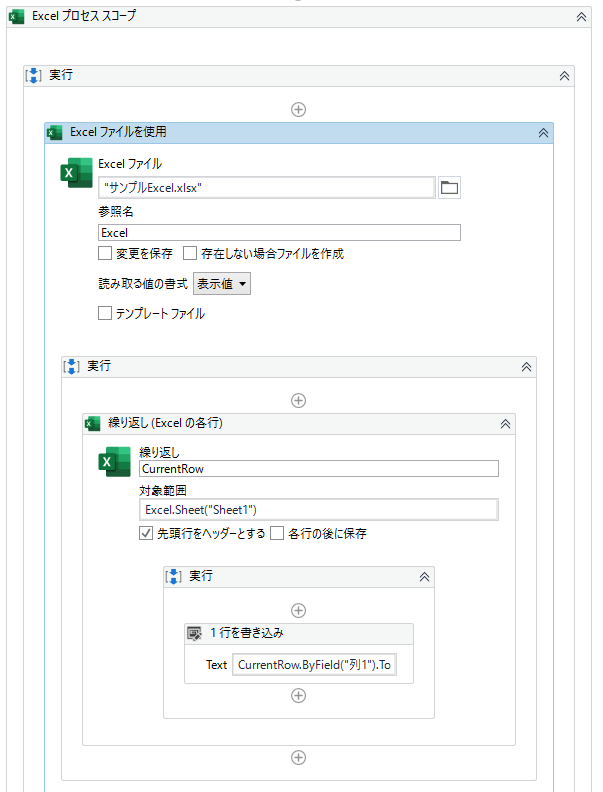Click the Excel file path field
Viewport: 603px width, 792px height.
pyautogui.click(x=267, y=188)
